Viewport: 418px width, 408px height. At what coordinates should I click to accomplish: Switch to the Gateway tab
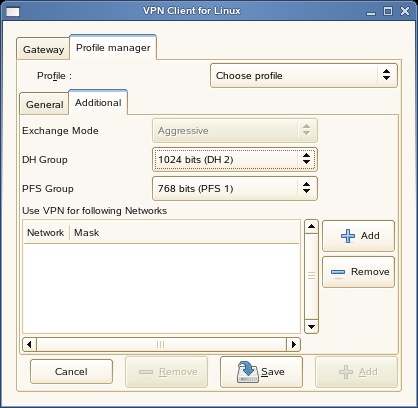[x=43, y=49]
